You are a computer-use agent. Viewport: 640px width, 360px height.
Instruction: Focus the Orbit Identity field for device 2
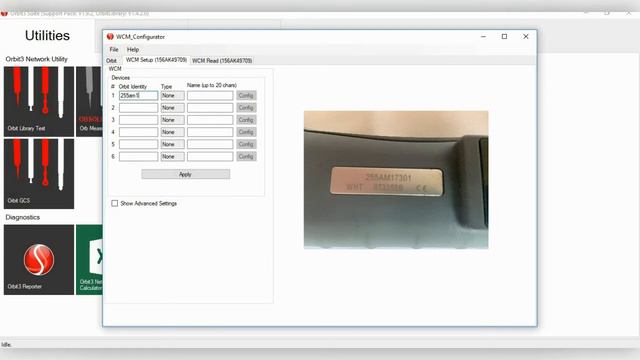click(x=138, y=108)
